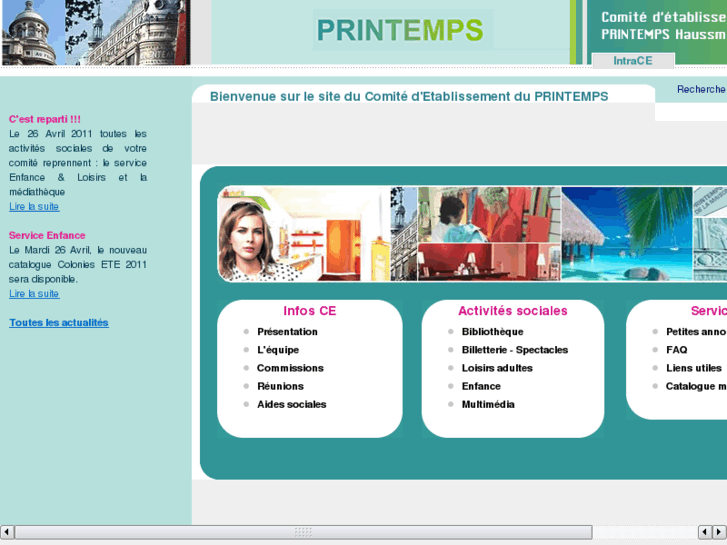
Task: Open the 'Toutes les actualités' link
Action: pyautogui.click(x=59, y=323)
